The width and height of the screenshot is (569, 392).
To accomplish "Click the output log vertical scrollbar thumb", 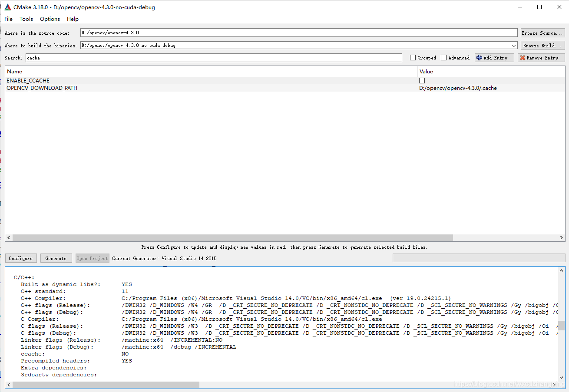I will click(562, 326).
